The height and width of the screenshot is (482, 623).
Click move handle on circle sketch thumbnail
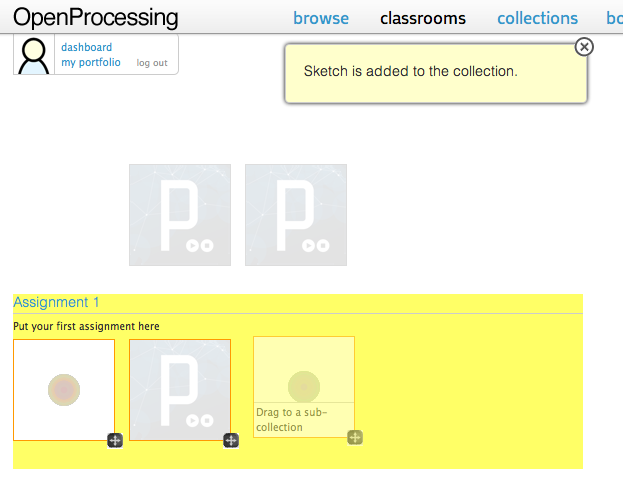click(115, 440)
